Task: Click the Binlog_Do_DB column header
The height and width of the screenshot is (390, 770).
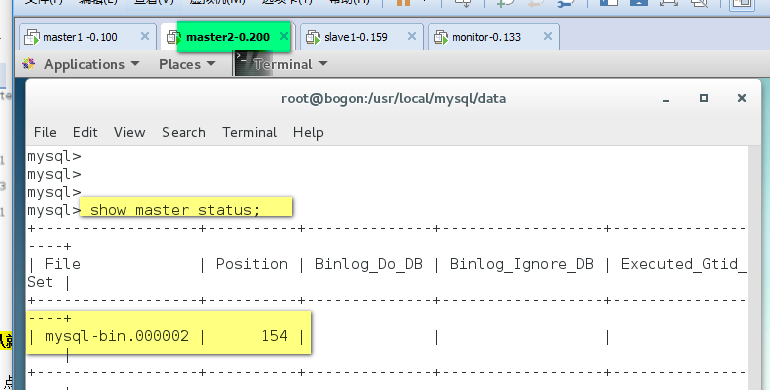Action: (x=369, y=264)
